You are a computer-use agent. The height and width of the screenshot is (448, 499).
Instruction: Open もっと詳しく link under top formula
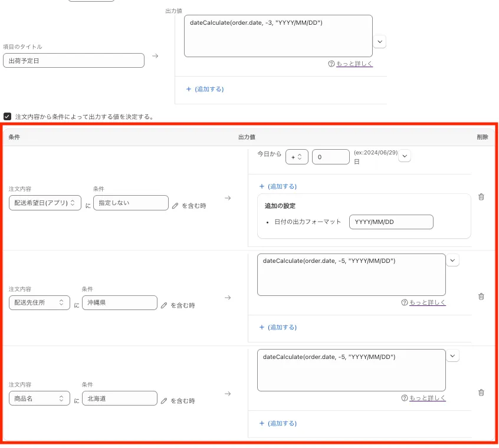tap(354, 64)
